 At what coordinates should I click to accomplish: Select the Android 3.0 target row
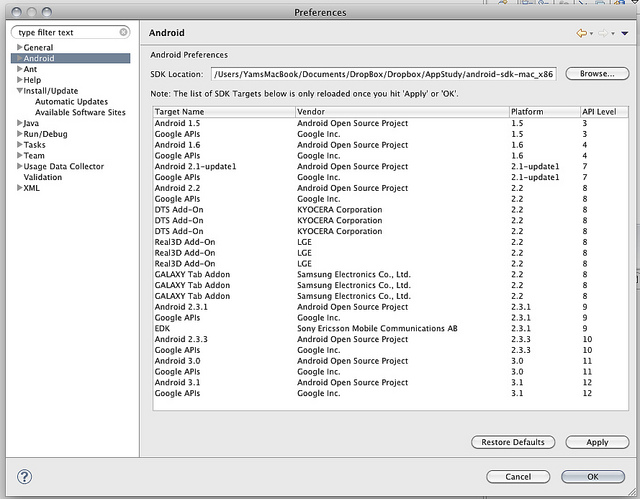point(391,361)
